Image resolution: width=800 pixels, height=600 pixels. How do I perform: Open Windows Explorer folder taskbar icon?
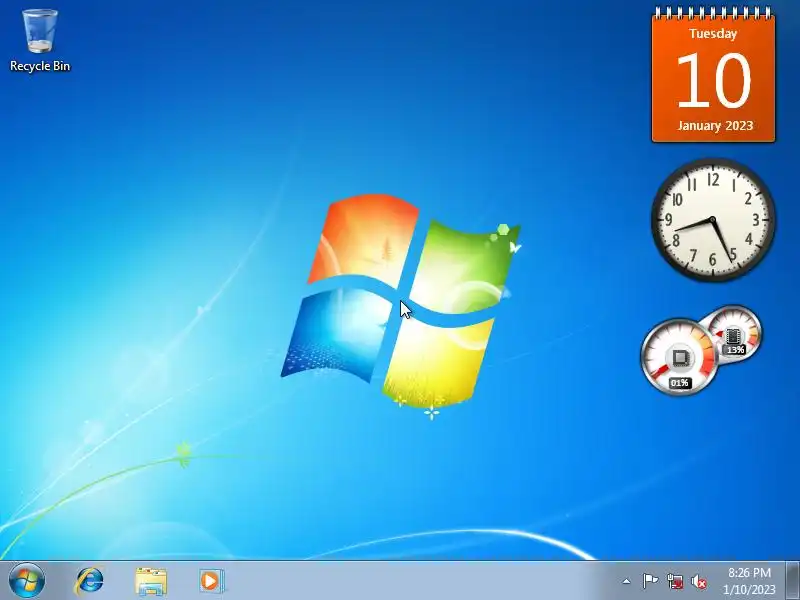pyautogui.click(x=151, y=581)
